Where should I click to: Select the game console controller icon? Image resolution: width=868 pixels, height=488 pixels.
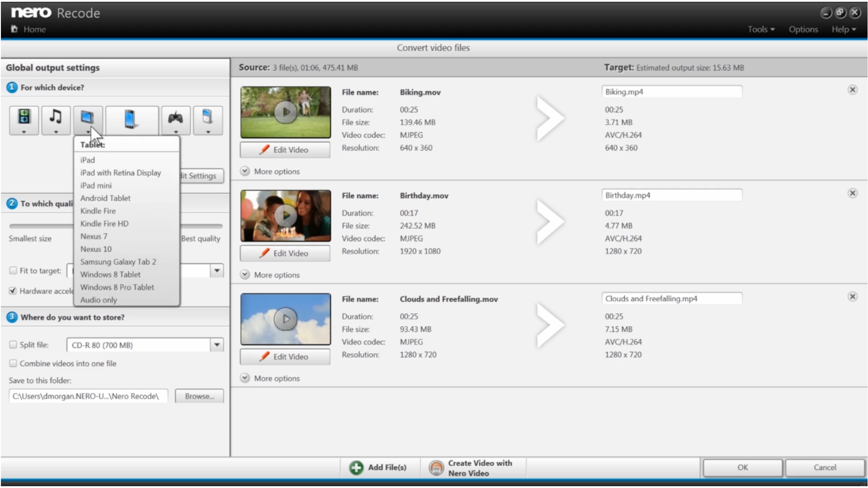pyautogui.click(x=176, y=120)
